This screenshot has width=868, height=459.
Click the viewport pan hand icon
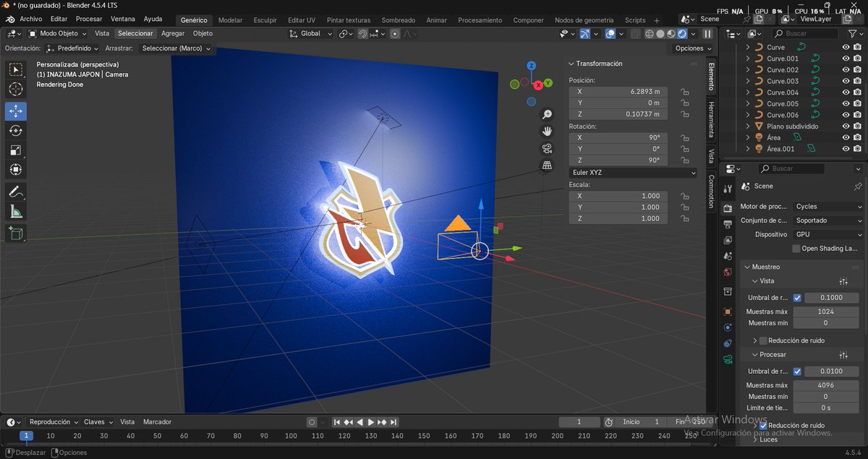(x=548, y=131)
